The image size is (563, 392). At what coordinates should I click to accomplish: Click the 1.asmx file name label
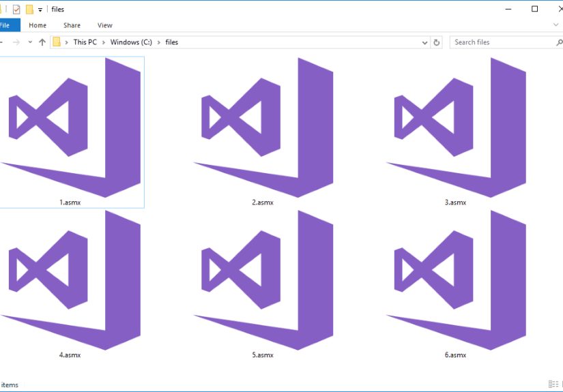(x=70, y=202)
